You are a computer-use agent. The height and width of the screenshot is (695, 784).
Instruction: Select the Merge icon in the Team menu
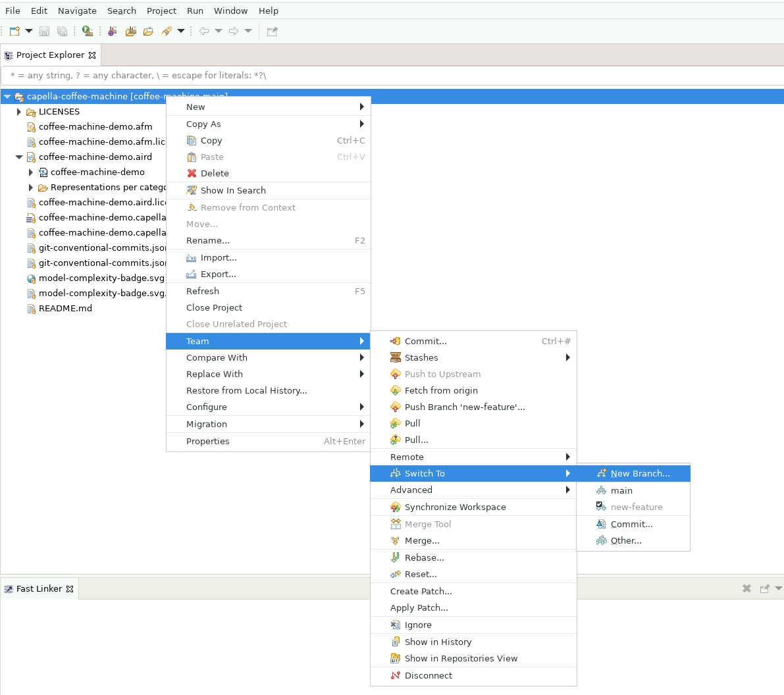click(x=396, y=540)
